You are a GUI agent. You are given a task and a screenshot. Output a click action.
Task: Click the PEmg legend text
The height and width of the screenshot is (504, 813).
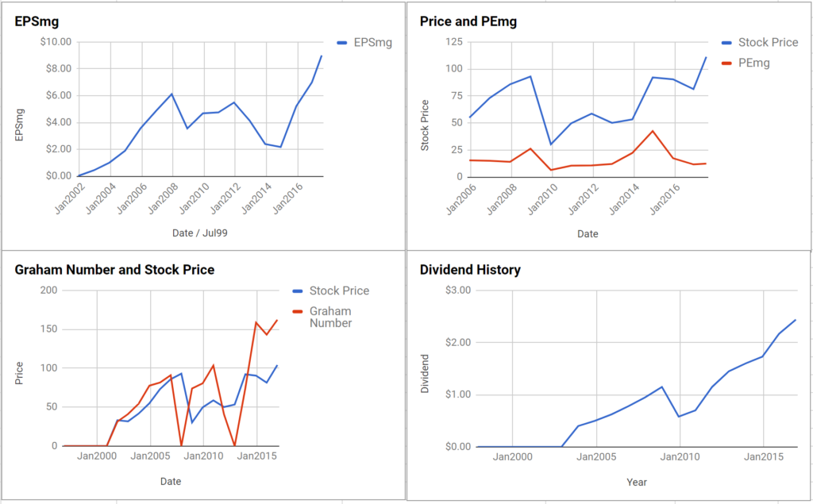pyautogui.click(x=754, y=63)
